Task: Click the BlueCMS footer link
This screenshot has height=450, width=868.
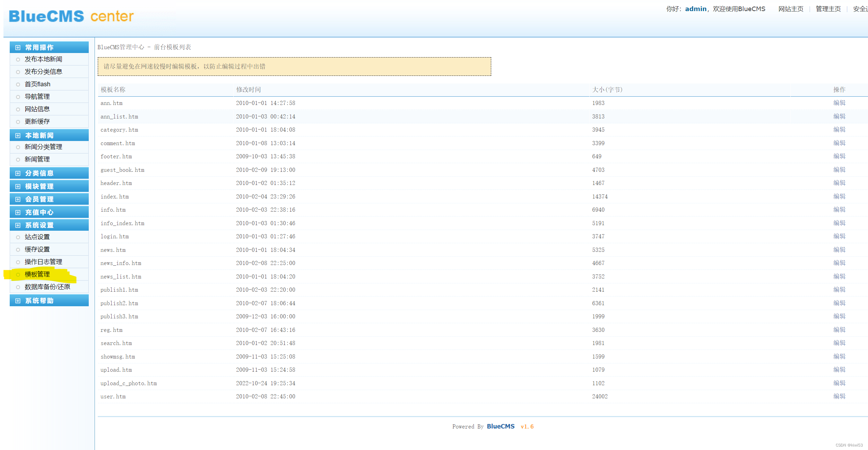Action: (501, 426)
